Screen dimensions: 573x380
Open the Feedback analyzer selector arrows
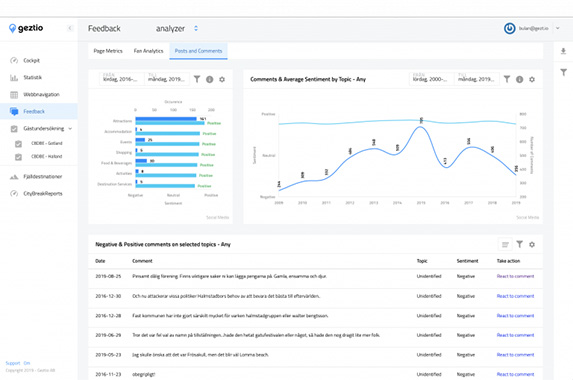tap(196, 28)
